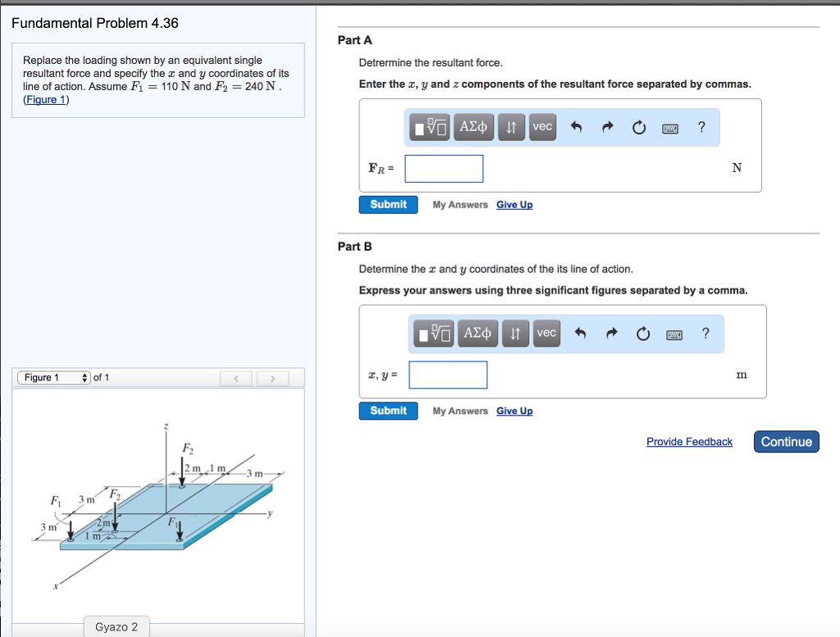Click the left chevron to view previous figure

pos(236,377)
